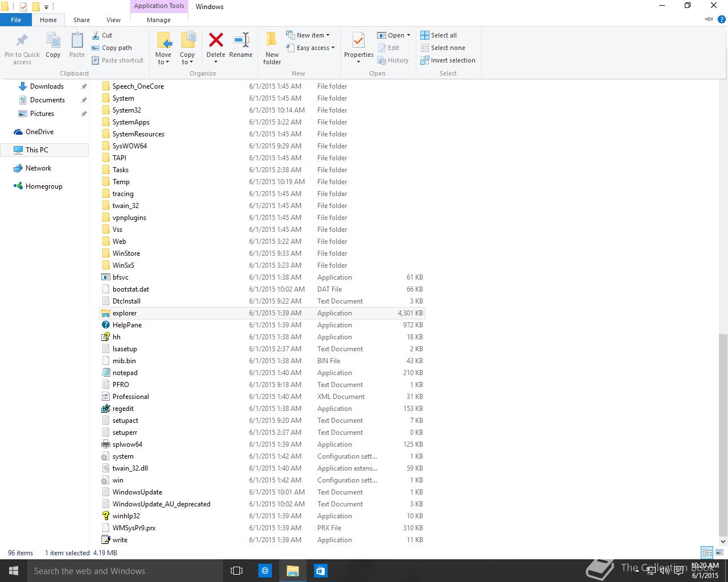The height and width of the screenshot is (582, 728).
Task: Click the splwow64 printer icon
Action: coord(105,444)
